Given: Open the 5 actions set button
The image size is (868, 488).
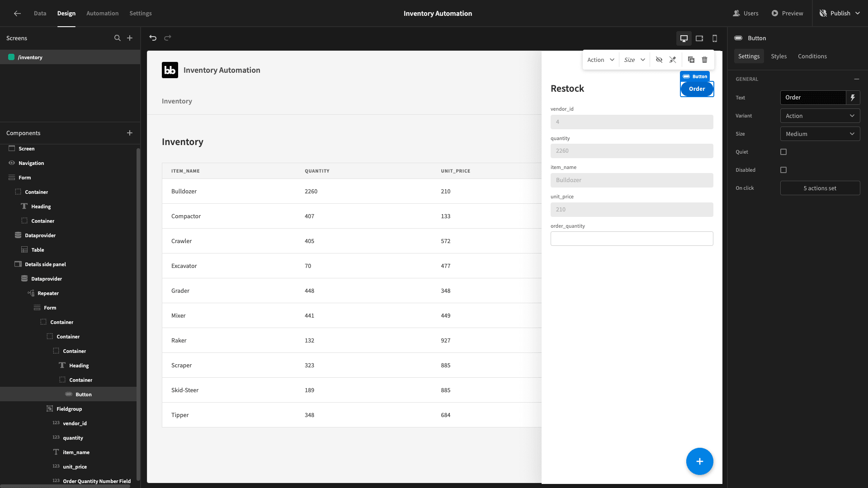Looking at the screenshot, I should point(820,188).
